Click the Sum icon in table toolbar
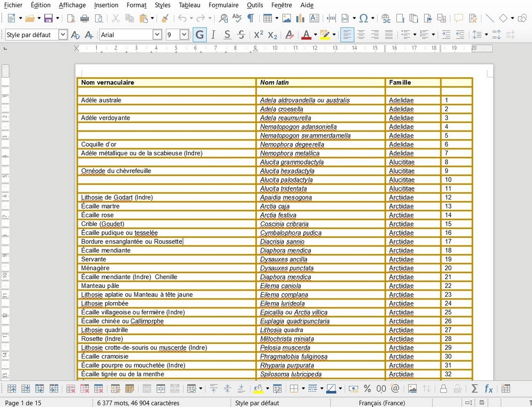The height and width of the screenshot is (407, 532). (x=475, y=389)
